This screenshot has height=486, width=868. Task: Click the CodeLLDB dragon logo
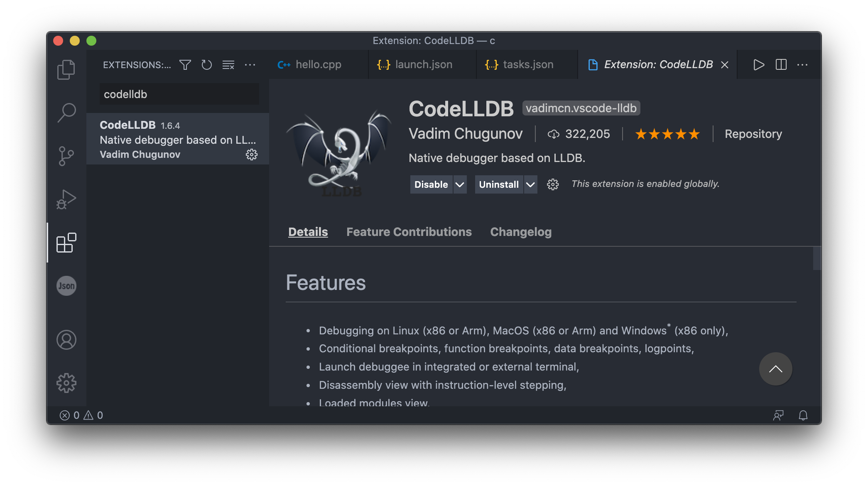(x=338, y=152)
